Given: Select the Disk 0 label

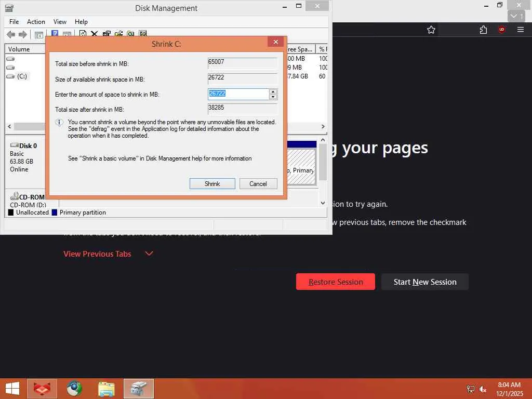Looking at the screenshot, I should [x=28, y=145].
